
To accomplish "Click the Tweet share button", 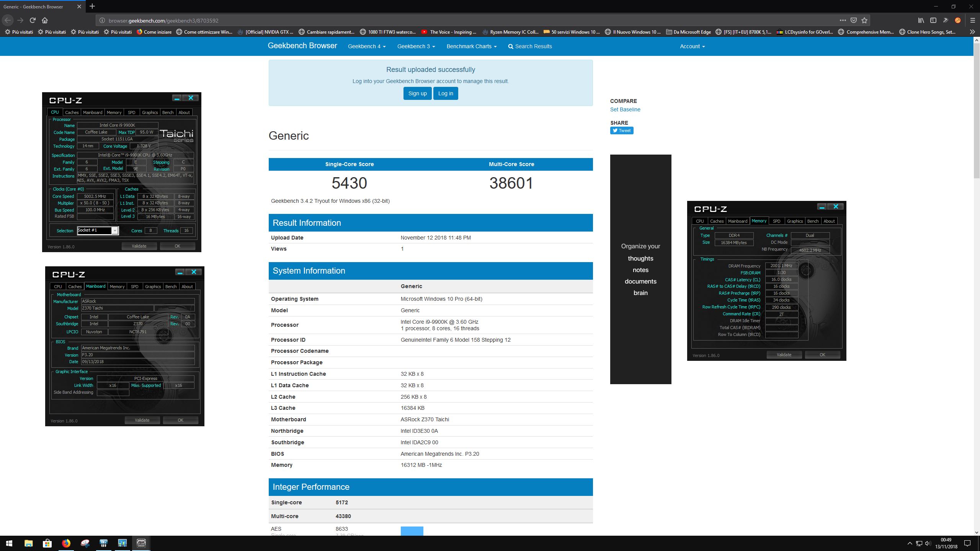I will click(x=622, y=130).
